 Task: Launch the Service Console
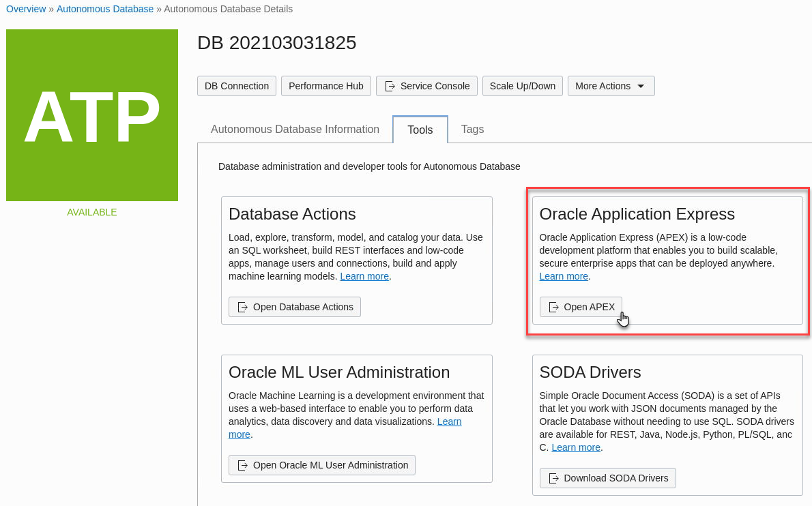pyautogui.click(x=427, y=86)
